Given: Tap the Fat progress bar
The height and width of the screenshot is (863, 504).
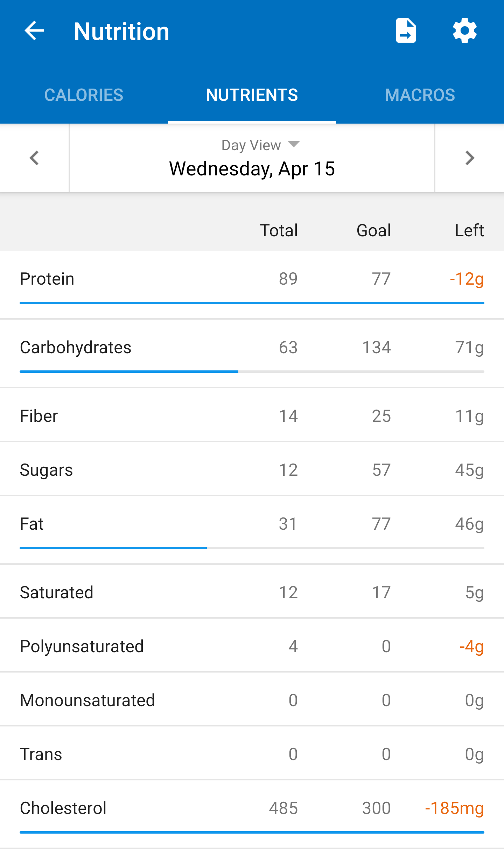Looking at the screenshot, I should (x=252, y=548).
